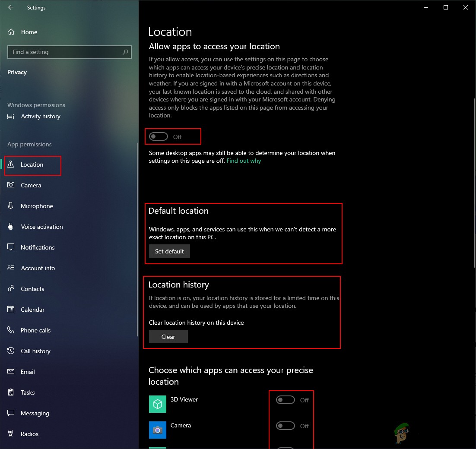The height and width of the screenshot is (449, 476).
Task: Click the Find a setting search box
Action: click(69, 52)
